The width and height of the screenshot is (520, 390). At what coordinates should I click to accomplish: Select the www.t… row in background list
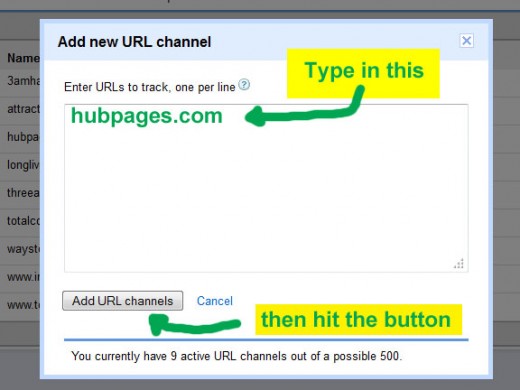[x=23, y=305]
